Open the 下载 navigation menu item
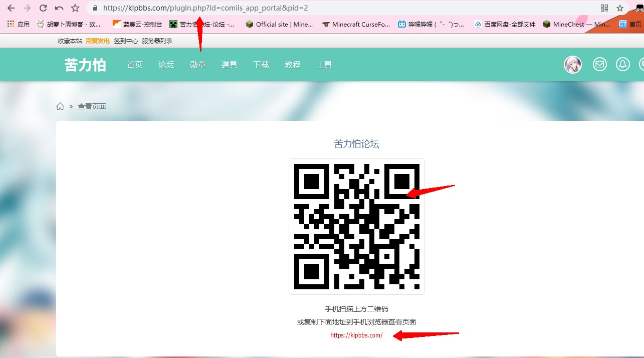Image resolution: width=644 pixels, height=358 pixels. click(261, 65)
